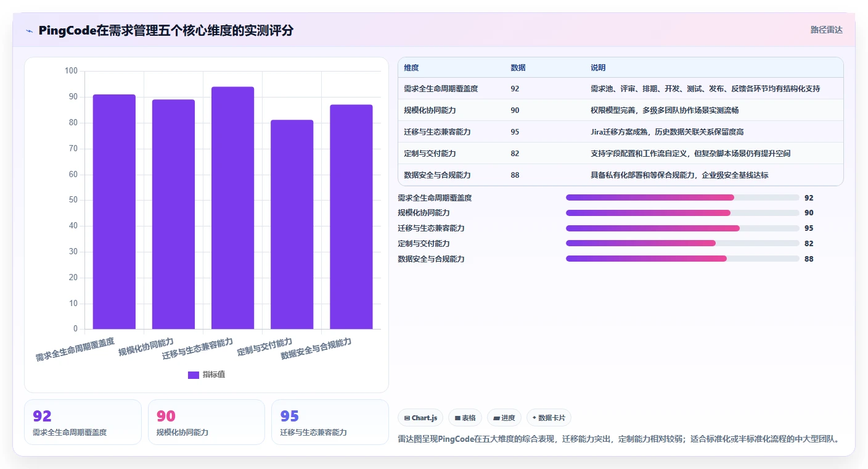Click the 进度 chip
This screenshot has height=469, width=868.
[x=504, y=418]
